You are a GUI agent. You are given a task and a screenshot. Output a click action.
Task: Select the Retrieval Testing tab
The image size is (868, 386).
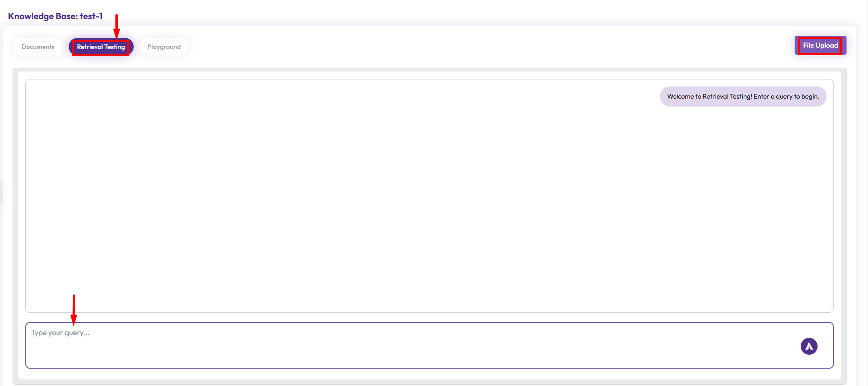pyautogui.click(x=101, y=47)
